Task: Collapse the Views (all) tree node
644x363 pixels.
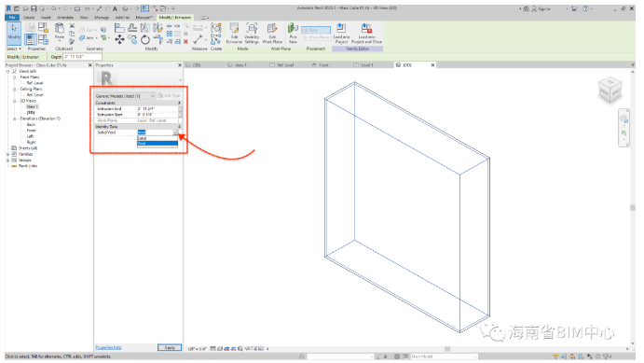Action: click(x=7, y=72)
